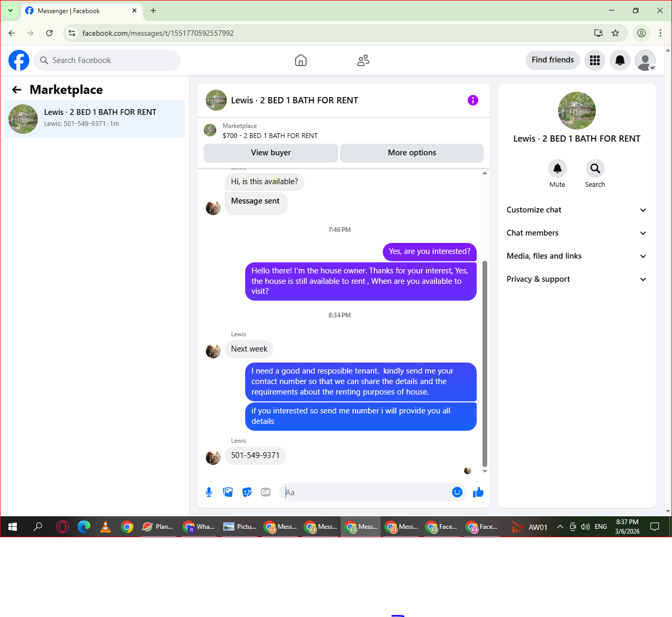Open Marketplace $700 listing link
672x617 pixels.
pos(270,135)
